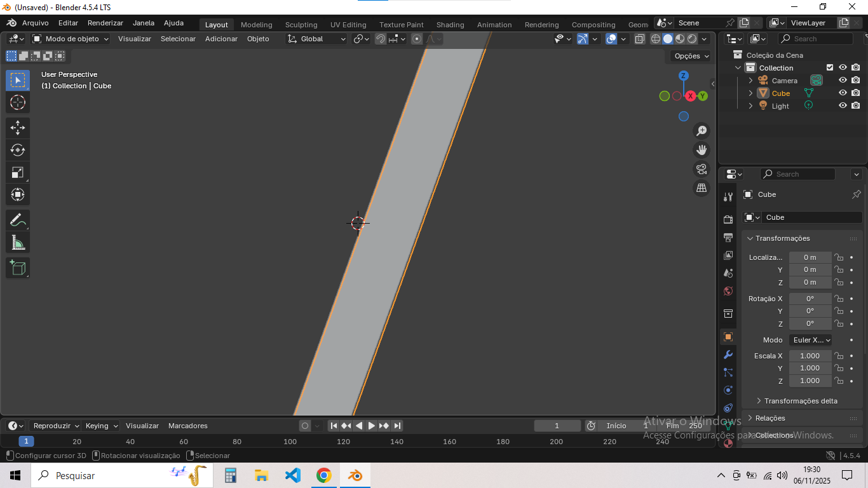Choose the Scale tool
Viewport: 868px width, 488px height.
(x=18, y=172)
